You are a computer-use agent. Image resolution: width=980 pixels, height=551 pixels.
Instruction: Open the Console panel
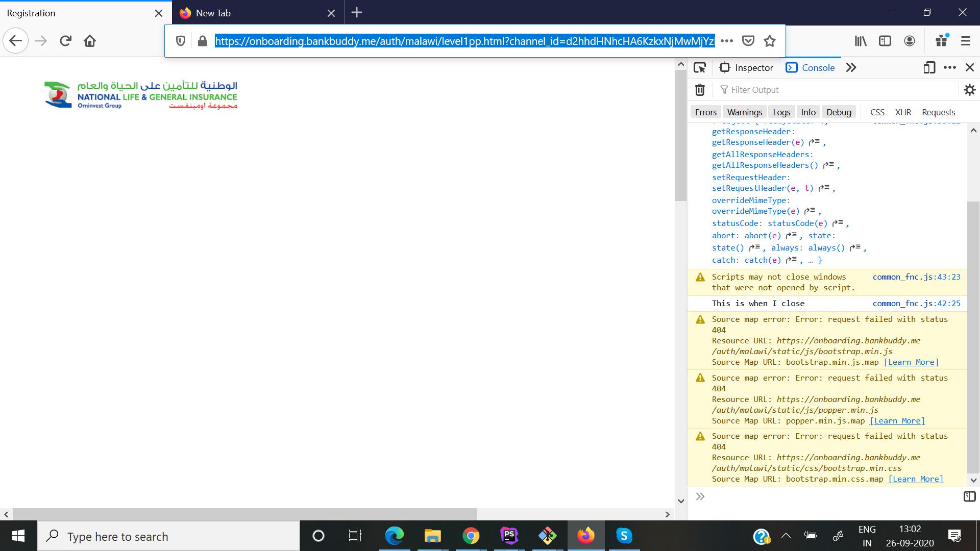coord(810,67)
